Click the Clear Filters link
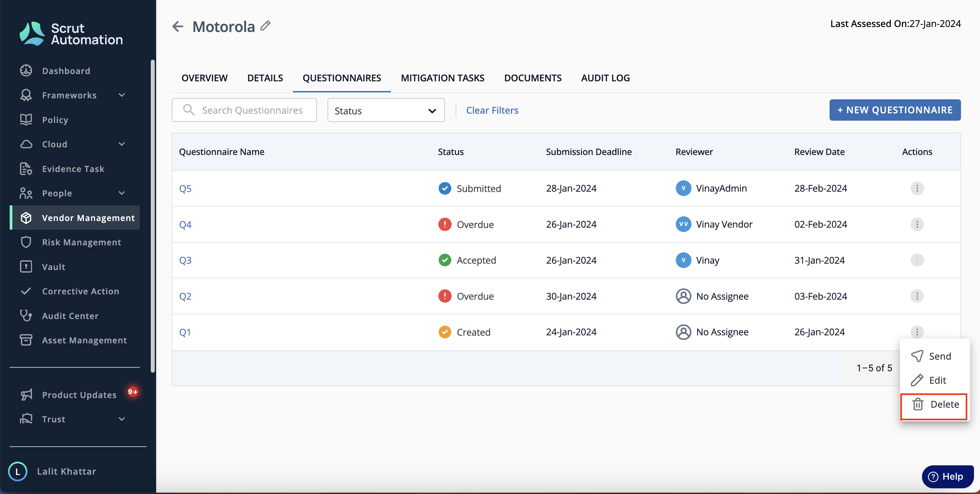Viewport: 980px width, 494px height. tap(492, 110)
